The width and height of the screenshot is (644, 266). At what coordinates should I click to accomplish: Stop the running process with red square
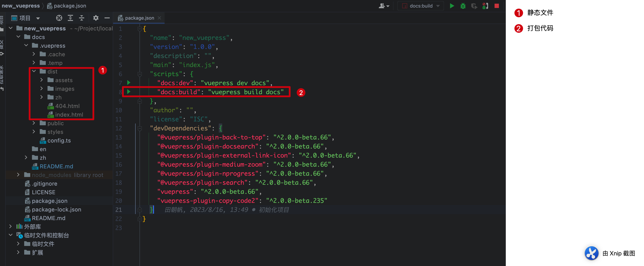(x=497, y=6)
